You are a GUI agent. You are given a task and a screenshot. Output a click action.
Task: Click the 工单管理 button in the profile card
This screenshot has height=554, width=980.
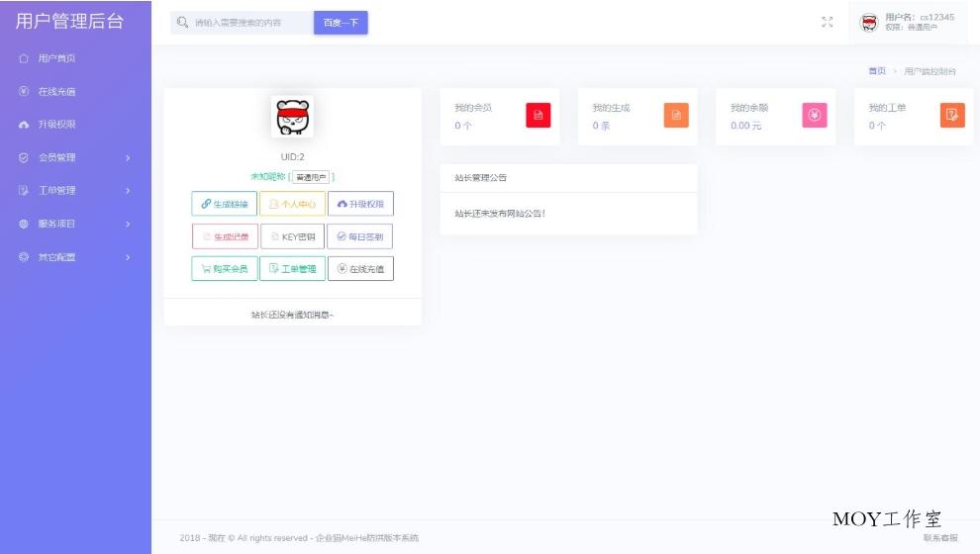point(292,268)
